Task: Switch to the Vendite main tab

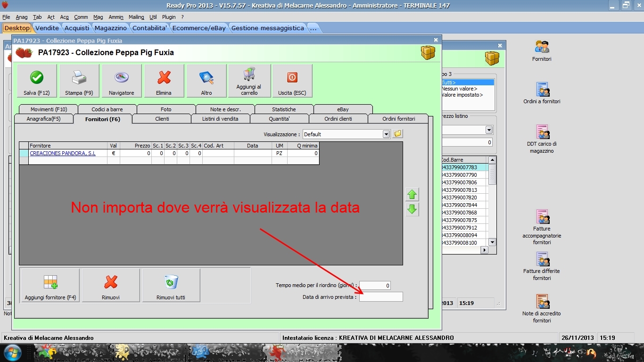Action: coord(47,28)
